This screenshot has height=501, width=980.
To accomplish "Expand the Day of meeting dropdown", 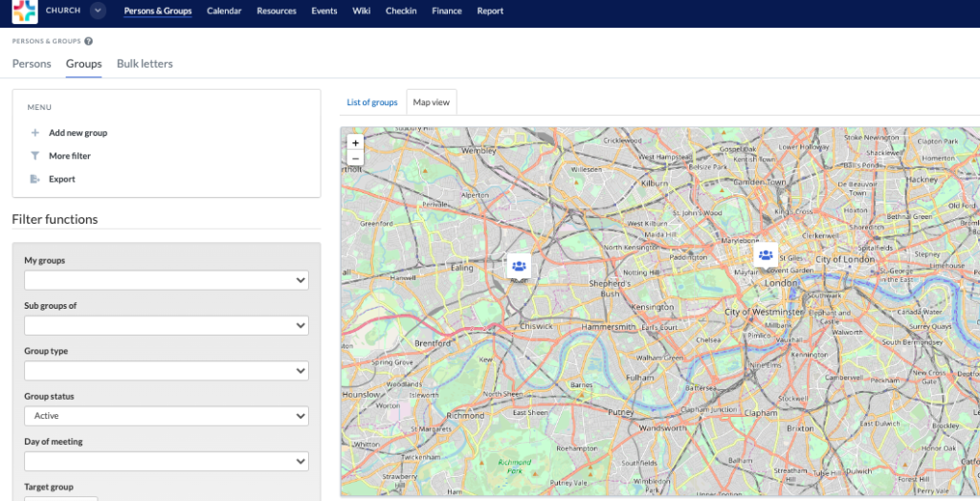I will 167,461.
